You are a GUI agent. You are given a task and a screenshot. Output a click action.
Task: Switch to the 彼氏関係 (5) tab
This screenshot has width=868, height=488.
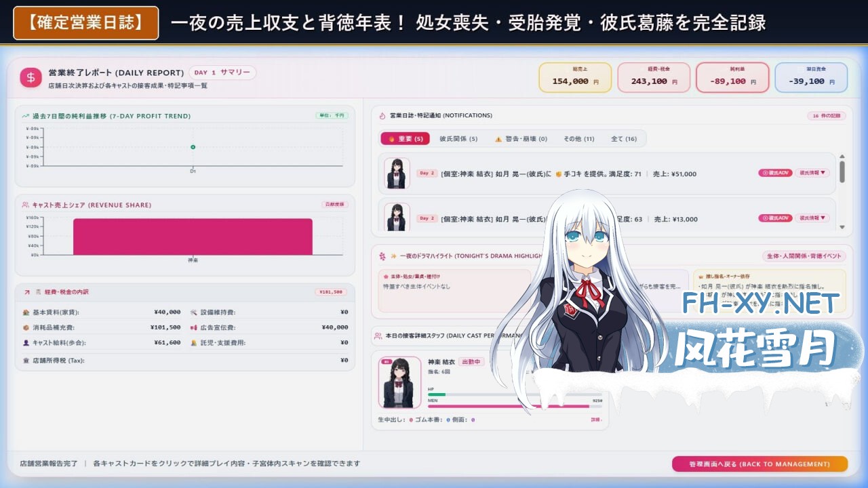(458, 139)
